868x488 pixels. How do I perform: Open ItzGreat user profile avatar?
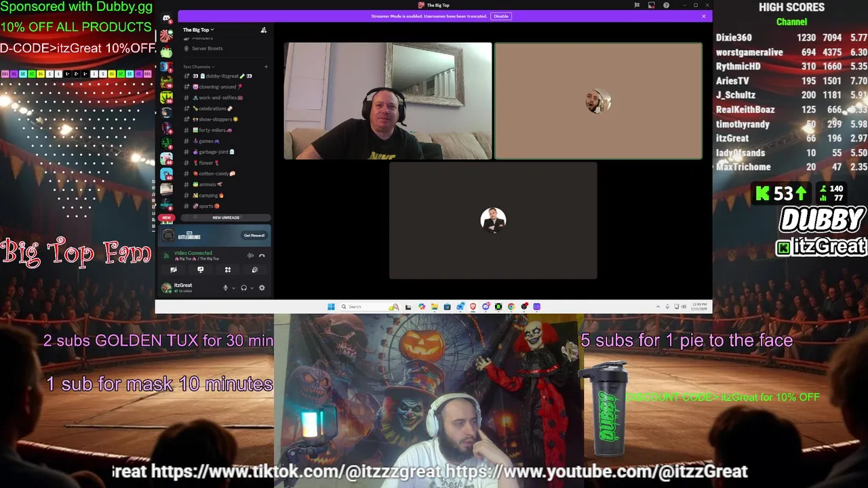(166, 288)
